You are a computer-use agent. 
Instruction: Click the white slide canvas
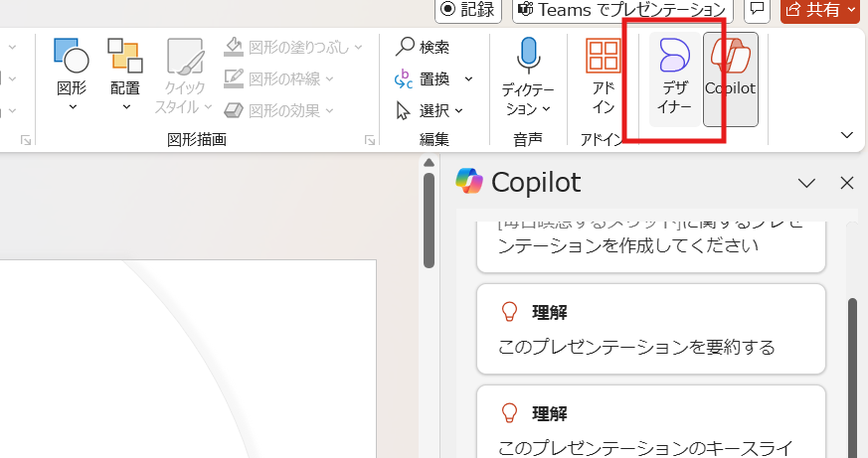point(188,359)
